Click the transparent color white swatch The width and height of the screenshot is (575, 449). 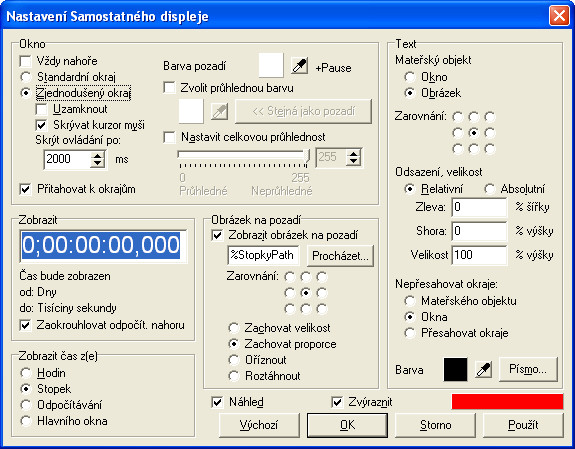(x=191, y=111)
